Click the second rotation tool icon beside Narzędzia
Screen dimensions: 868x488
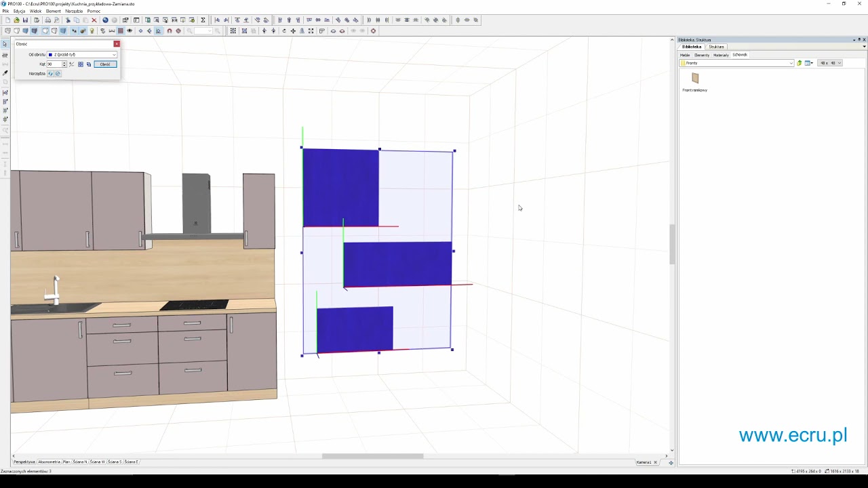[58, 73]
